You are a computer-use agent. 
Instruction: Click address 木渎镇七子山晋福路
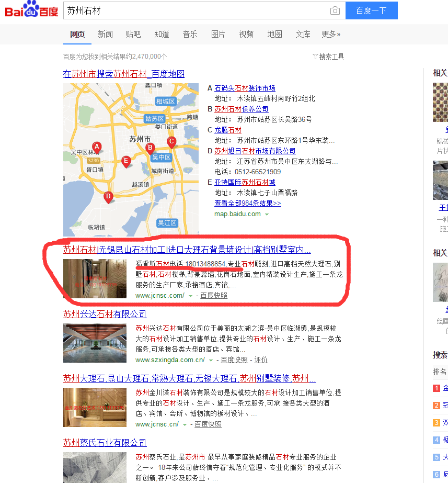tap(267, 193)
